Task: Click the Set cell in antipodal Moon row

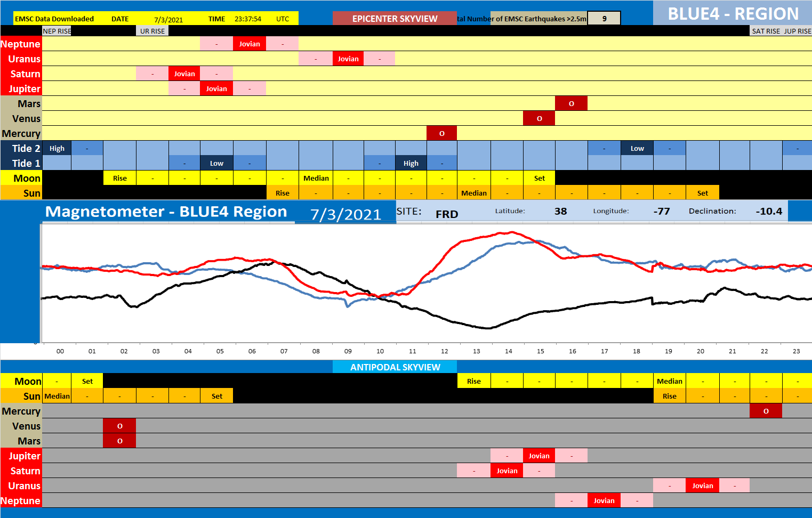Action: click(x=87, y=381)
